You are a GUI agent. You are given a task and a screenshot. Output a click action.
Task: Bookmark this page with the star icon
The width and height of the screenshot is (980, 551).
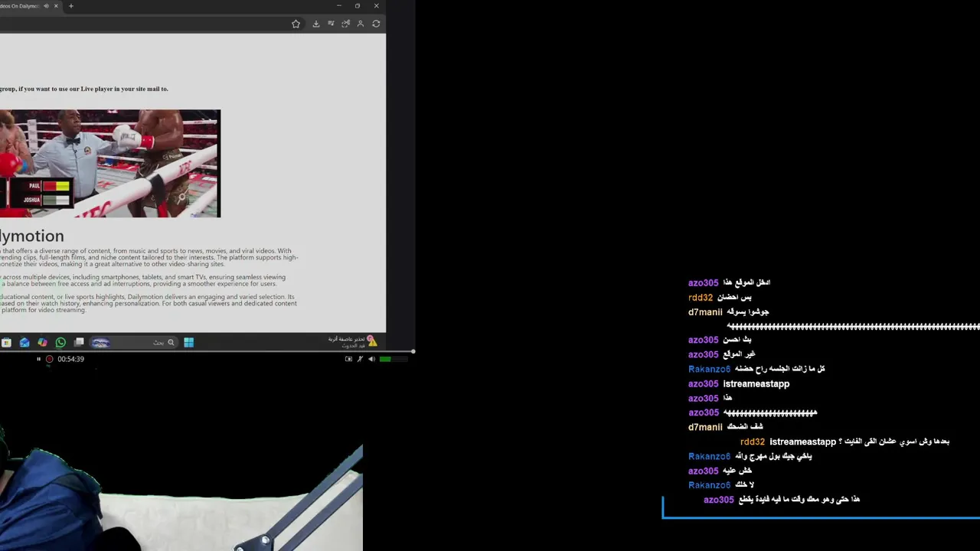click(296, 24)
